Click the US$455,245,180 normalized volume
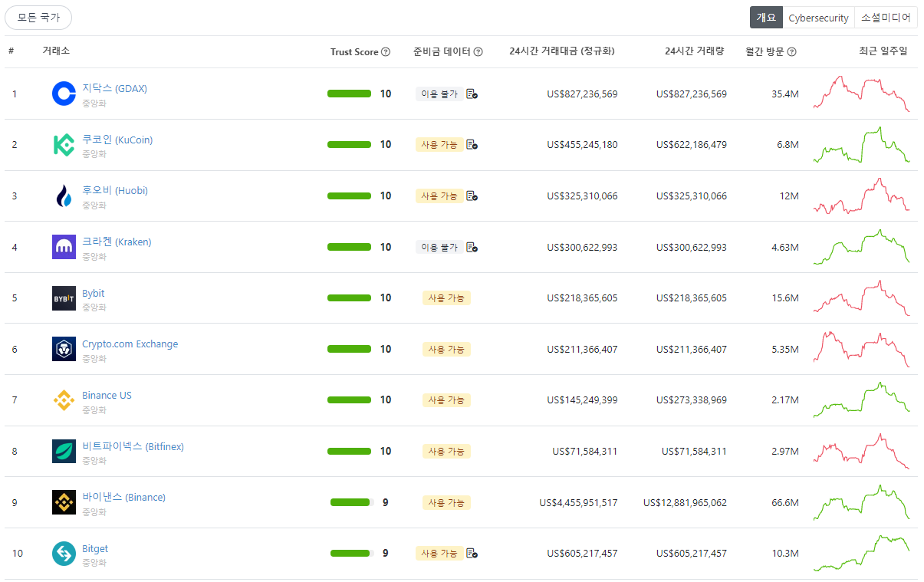 582,144
